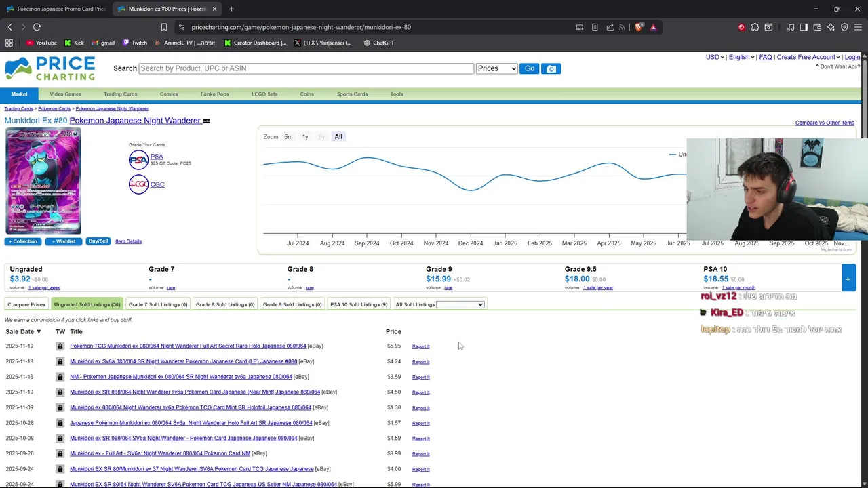Image resolution: width=868 pixels, height=488 pixels.
Task: Open the USD currency dropdown
Action: pos(715,57)
